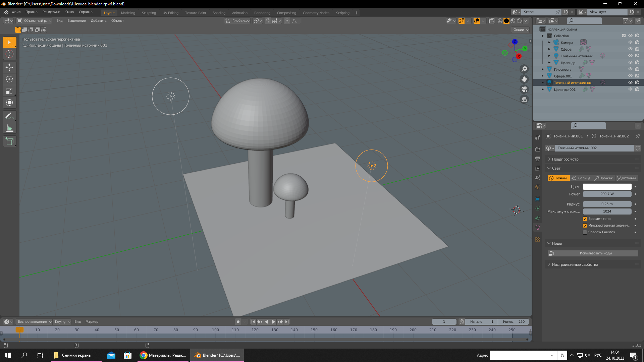Open the Файл menu
Viewport: 644px width, 362px height.
16,12
